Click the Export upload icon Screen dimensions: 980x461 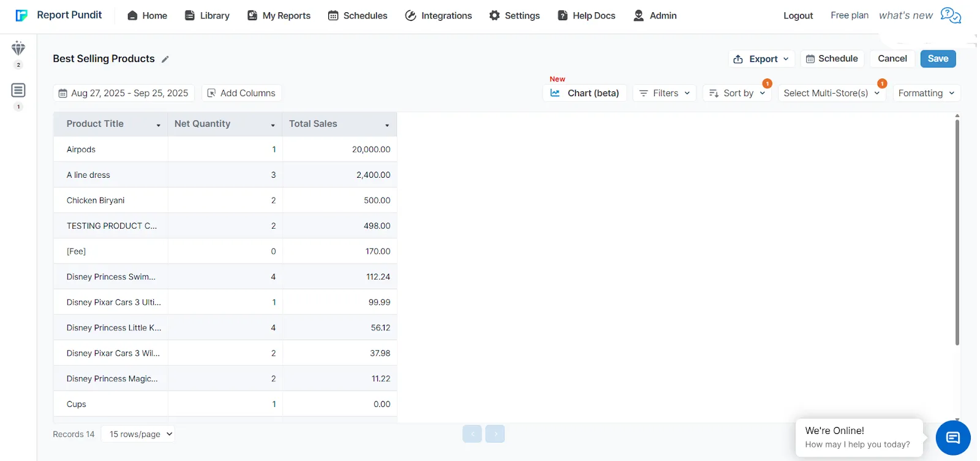(x=738, y=59)
